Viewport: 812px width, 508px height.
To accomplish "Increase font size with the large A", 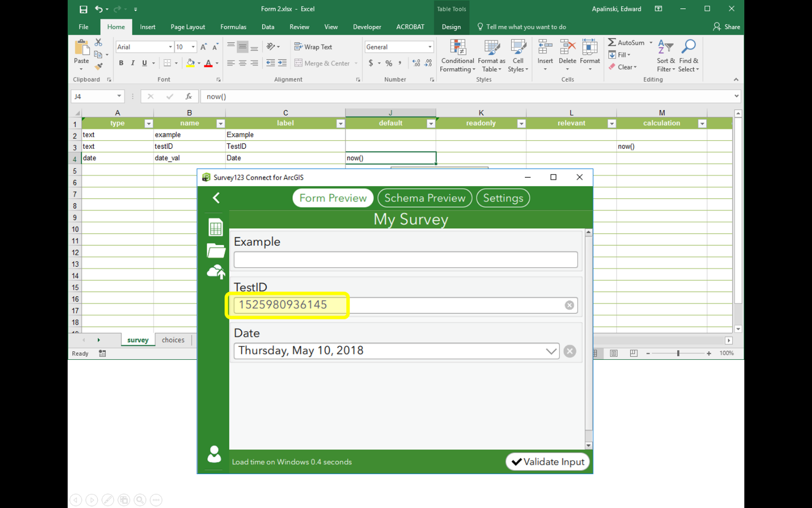I will (203, 47).
